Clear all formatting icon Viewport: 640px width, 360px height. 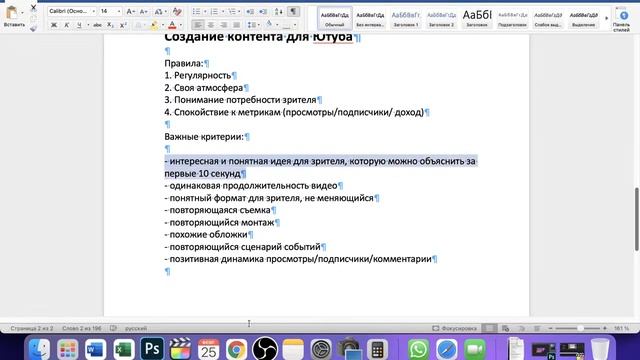click(177, 11)
